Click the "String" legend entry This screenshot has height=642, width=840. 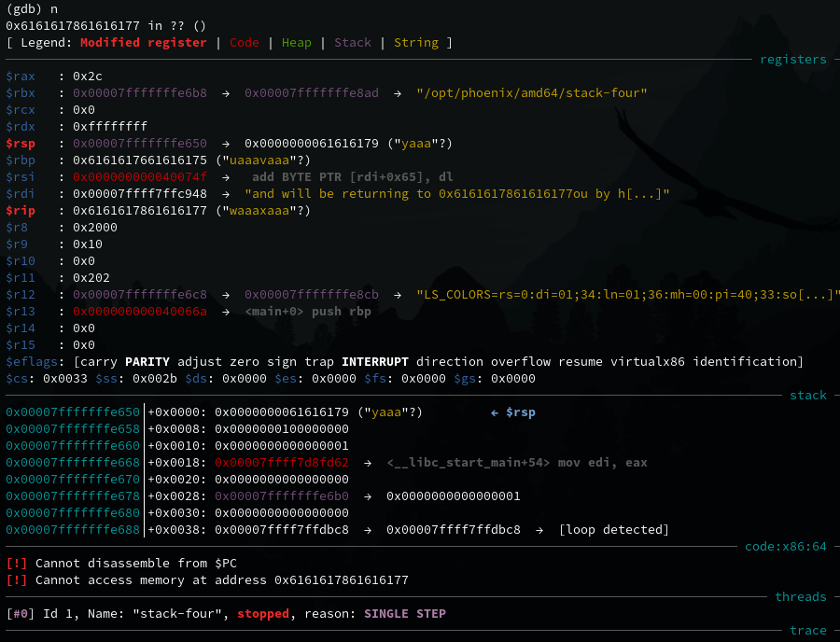[415, 42]
